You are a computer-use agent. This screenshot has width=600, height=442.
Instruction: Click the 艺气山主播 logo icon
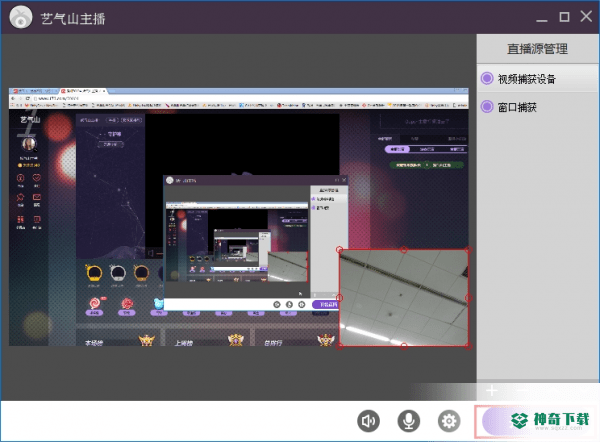point(21,17)
